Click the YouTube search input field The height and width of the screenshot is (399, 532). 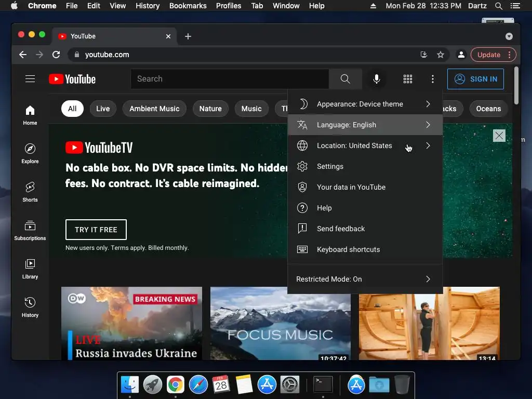[x=230, y=79]
